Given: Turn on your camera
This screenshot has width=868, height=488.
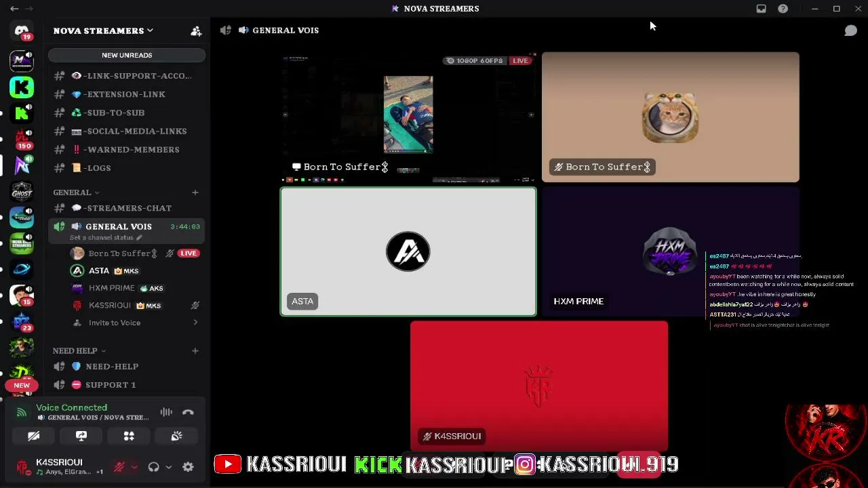Looking at the screenshot, I should coord(34,436).
